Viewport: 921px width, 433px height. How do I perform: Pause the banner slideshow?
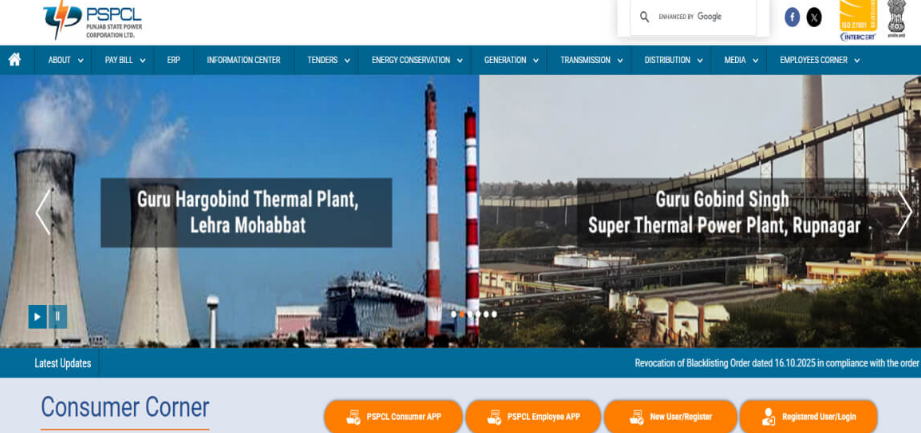click(x=58, y=317)
